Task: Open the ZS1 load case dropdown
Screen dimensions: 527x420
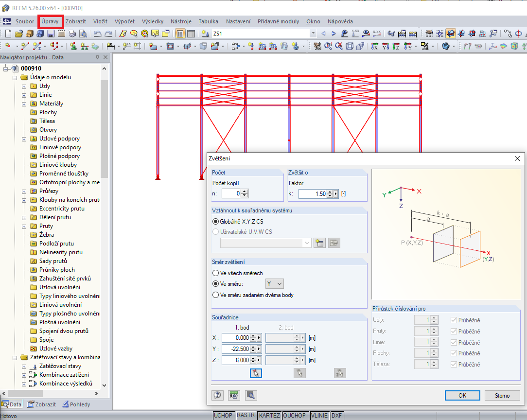Action: coord(313,33)
